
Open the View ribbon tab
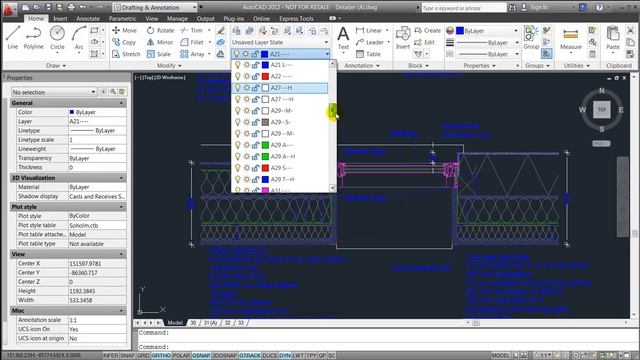click(152, 18)
